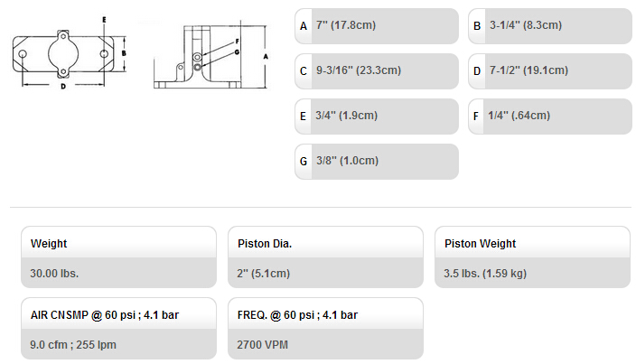
Task: Select dimension G 3/8" (1.0cm) box
Action: pyautogui.click(x=377, y=162)
